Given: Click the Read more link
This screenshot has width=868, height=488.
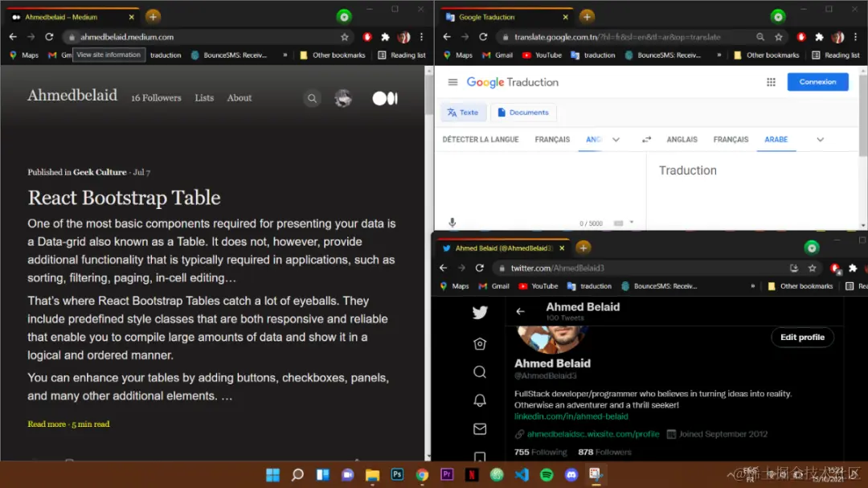Looking at the screenshot, I should click(47, 424).
